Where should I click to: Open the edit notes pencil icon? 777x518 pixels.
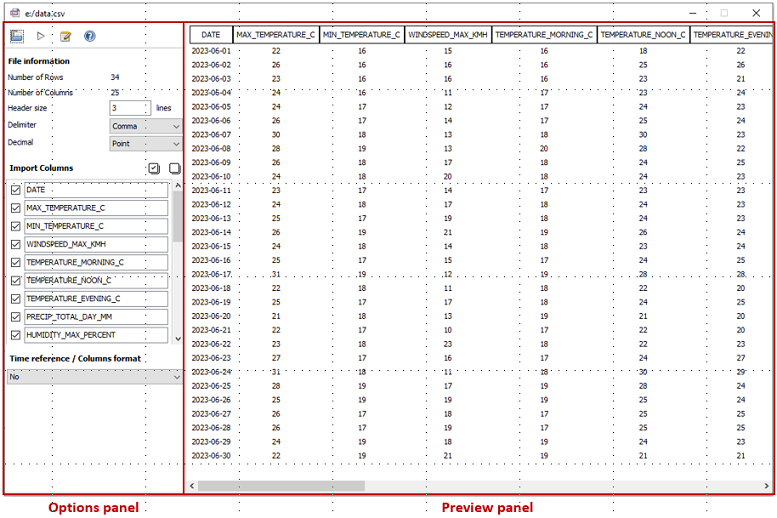66,36
